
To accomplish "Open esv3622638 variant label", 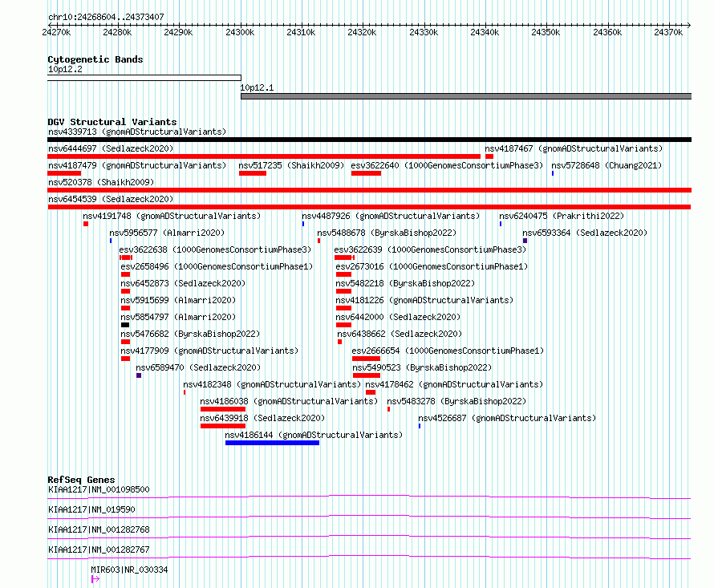I will coord(215,249).
